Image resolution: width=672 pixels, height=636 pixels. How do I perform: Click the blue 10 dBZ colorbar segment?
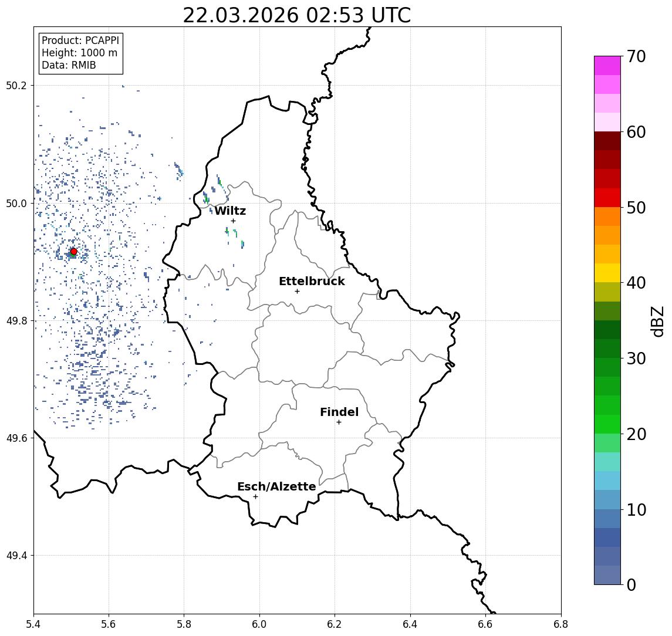click(x=607, y=519)
